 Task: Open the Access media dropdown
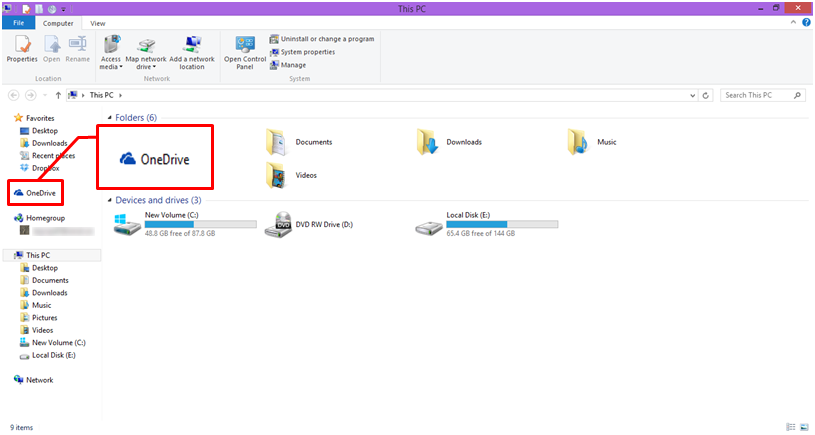[111, 52]
